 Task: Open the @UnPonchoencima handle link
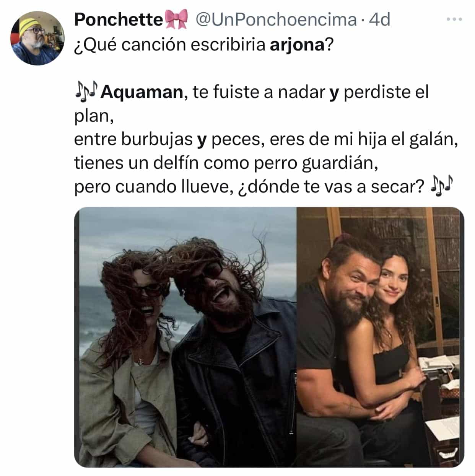(x=276, y=20)
